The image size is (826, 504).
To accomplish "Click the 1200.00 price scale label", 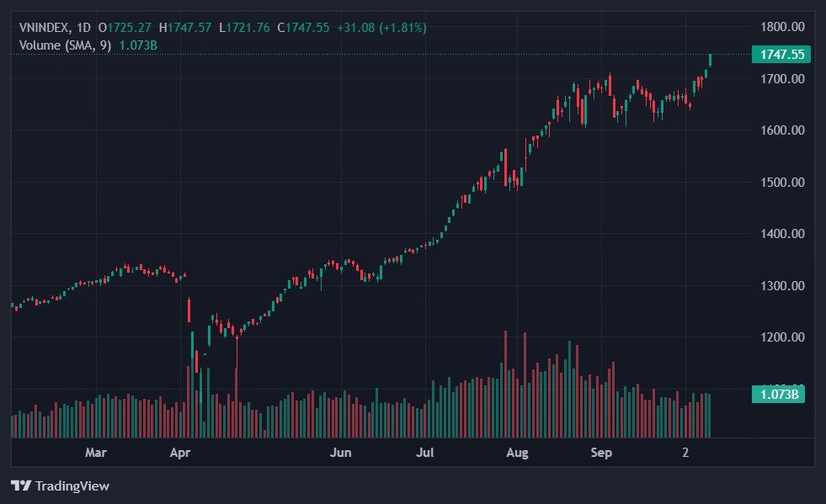I will (782, 337).
